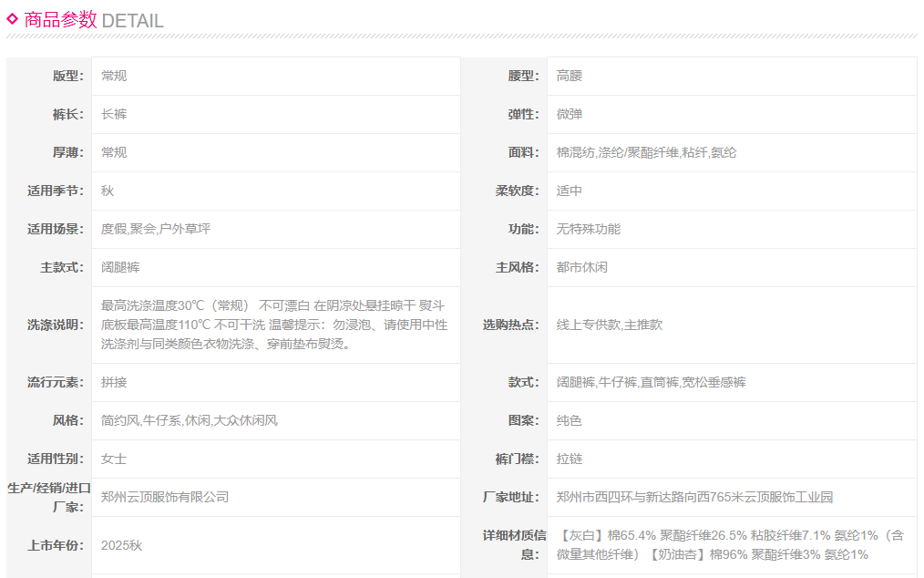The width and height of the screenshot is (924, 578).
Task: Select the 适用场景 value 度假,聚会,户外草坪
Action: 155,229
